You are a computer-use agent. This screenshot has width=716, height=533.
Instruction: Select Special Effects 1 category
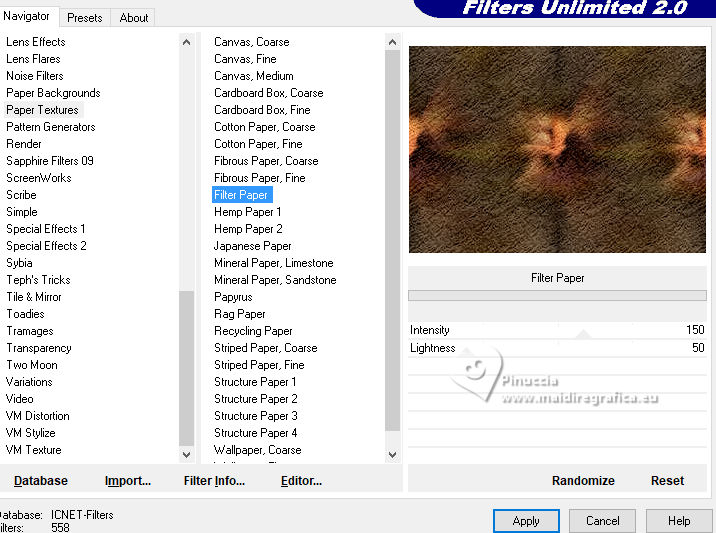coord(46,229)
